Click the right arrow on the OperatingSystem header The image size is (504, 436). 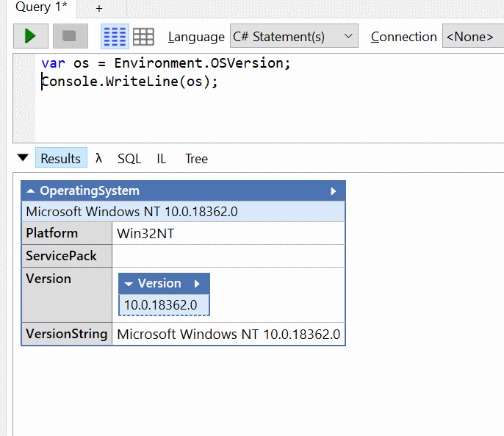point(333,191)
